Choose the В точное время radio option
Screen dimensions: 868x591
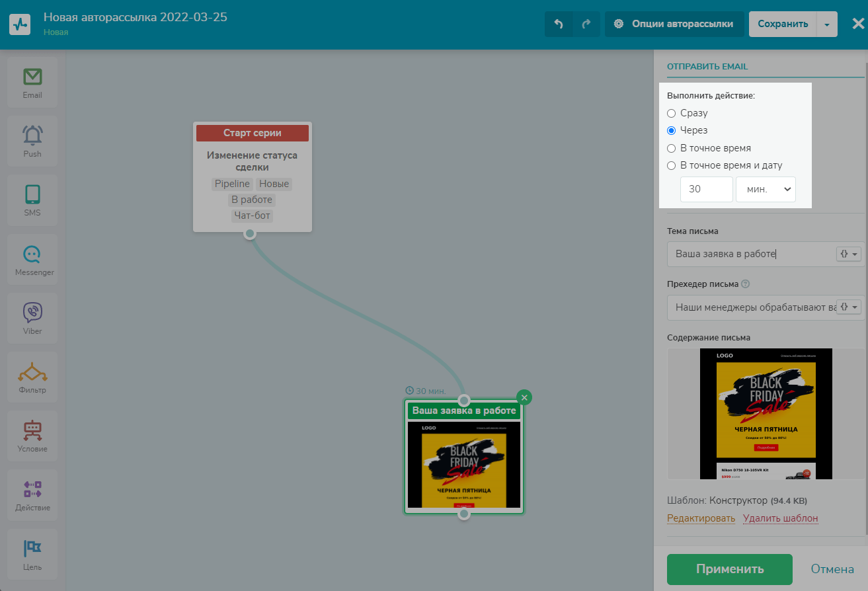(x=672, y=148)
